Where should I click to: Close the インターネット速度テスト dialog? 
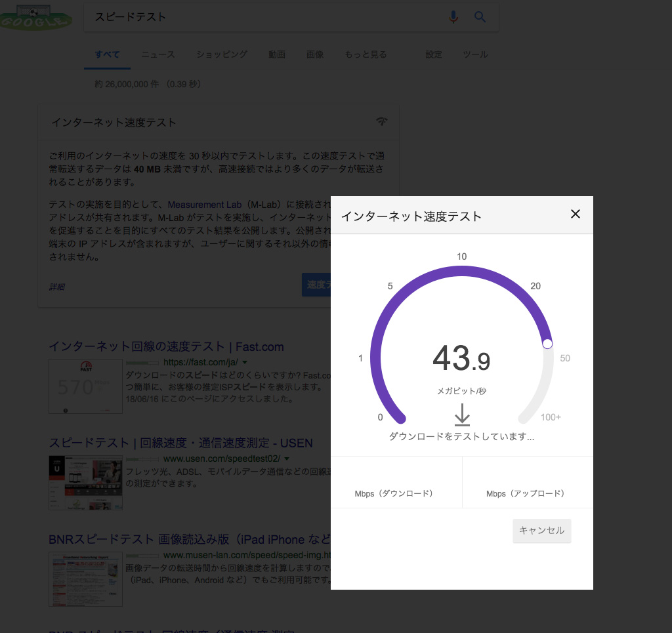[575, 214]
